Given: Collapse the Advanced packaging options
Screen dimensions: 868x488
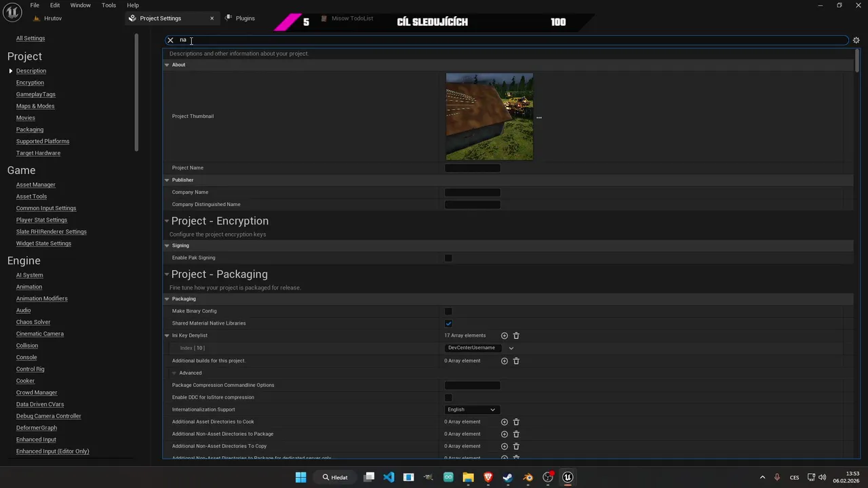Looking at the screenshot, I should tap(174, 373).
